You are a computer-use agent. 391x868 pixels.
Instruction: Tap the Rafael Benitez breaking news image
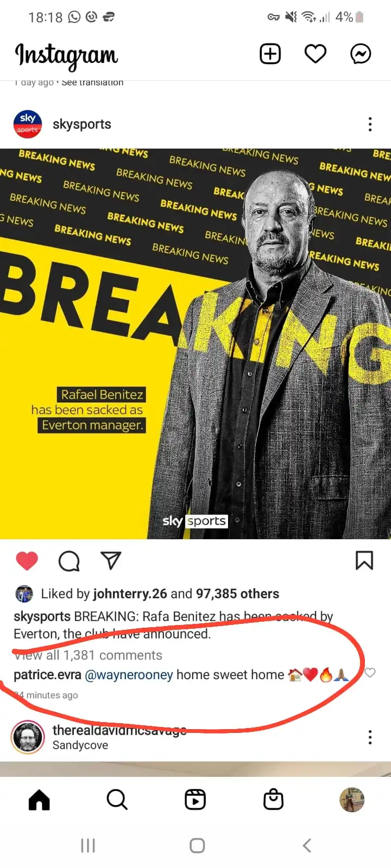click(195, 343)
